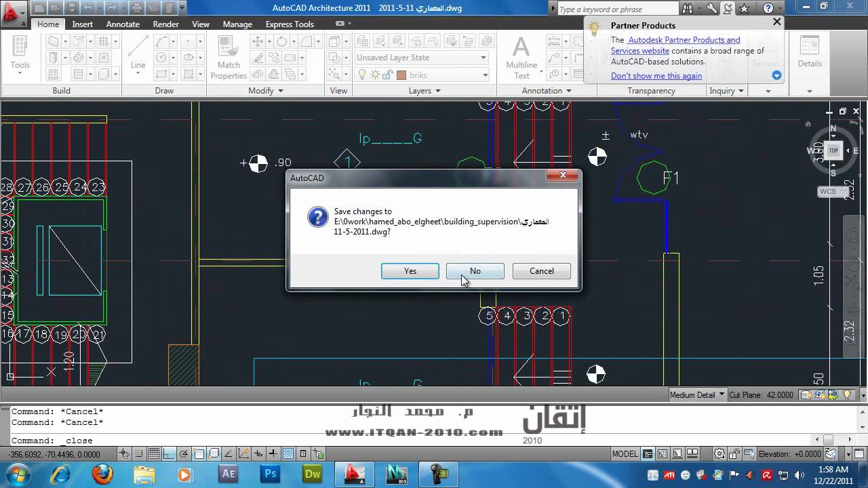Toggle Polar Tracking in status bar

click(x=183, y=454)
